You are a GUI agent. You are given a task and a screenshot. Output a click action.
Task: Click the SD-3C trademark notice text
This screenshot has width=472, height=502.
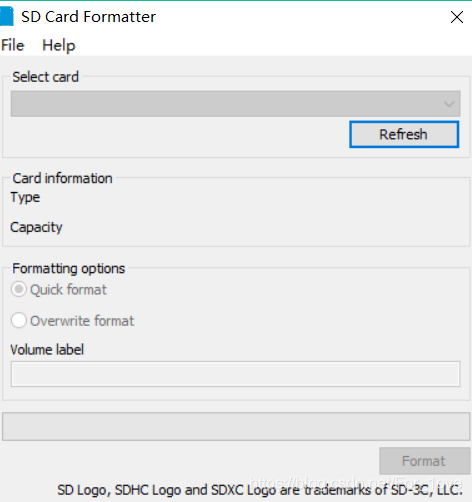pyautogui.click(x=260, y=490)
